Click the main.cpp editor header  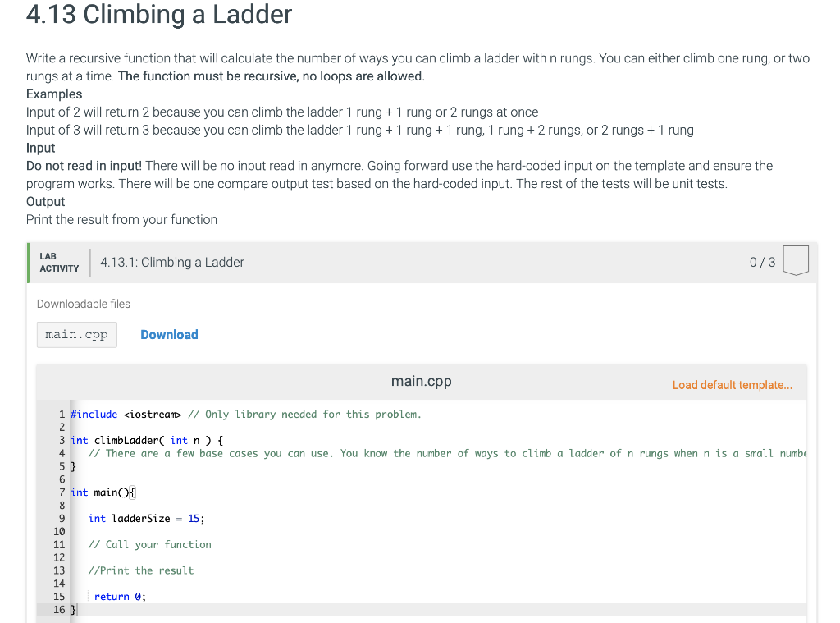(x=421, y=380)
